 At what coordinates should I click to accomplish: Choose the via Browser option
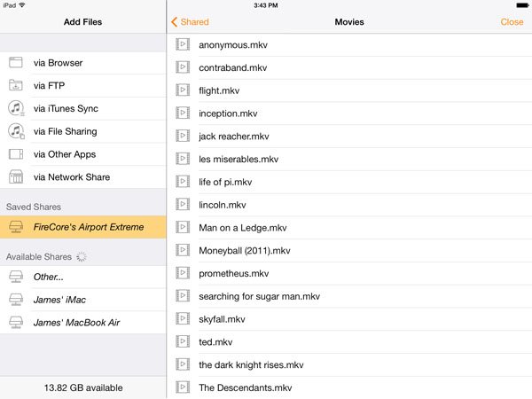[83, 63]
